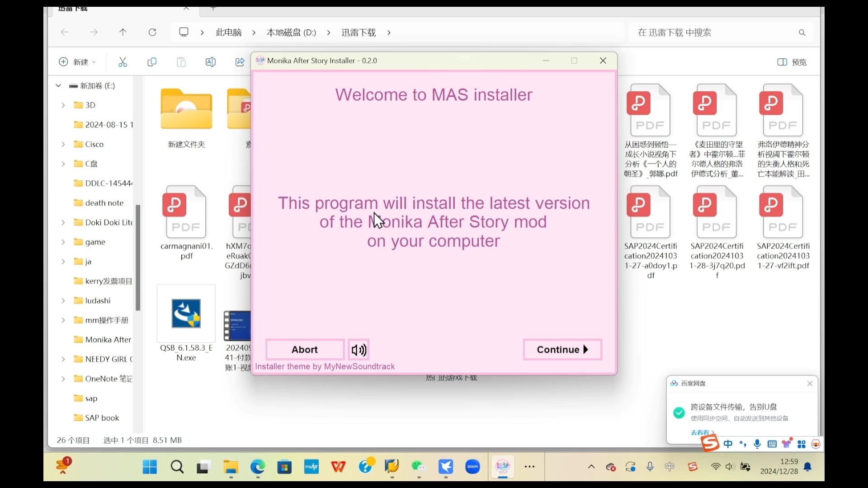
Task: Toggle the 预览 preview pane
Action: [x=792, y=62]
